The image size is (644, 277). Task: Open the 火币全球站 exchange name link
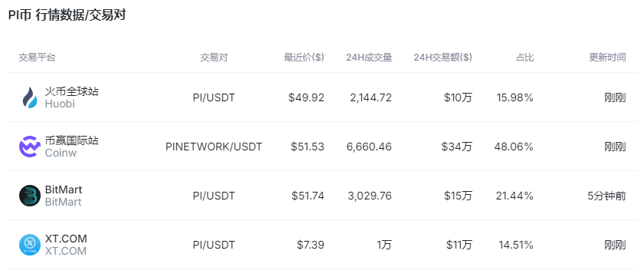point(71,91)
